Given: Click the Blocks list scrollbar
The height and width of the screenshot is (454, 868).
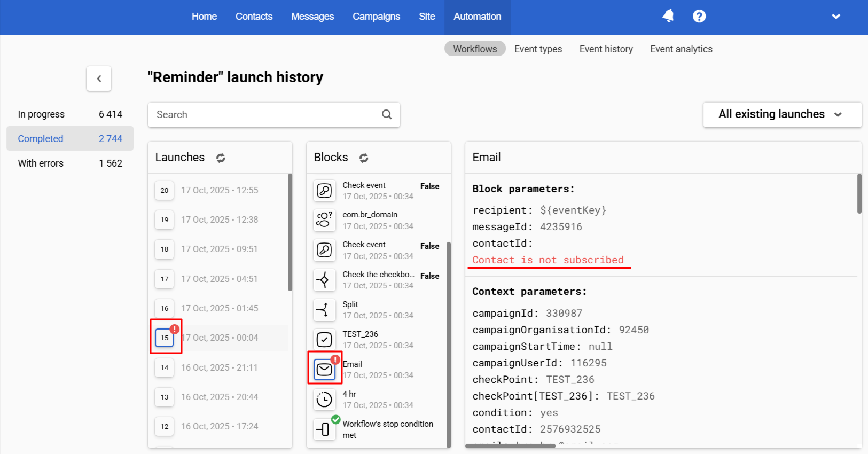Looking at the screenshot, I should coord(449,345).
